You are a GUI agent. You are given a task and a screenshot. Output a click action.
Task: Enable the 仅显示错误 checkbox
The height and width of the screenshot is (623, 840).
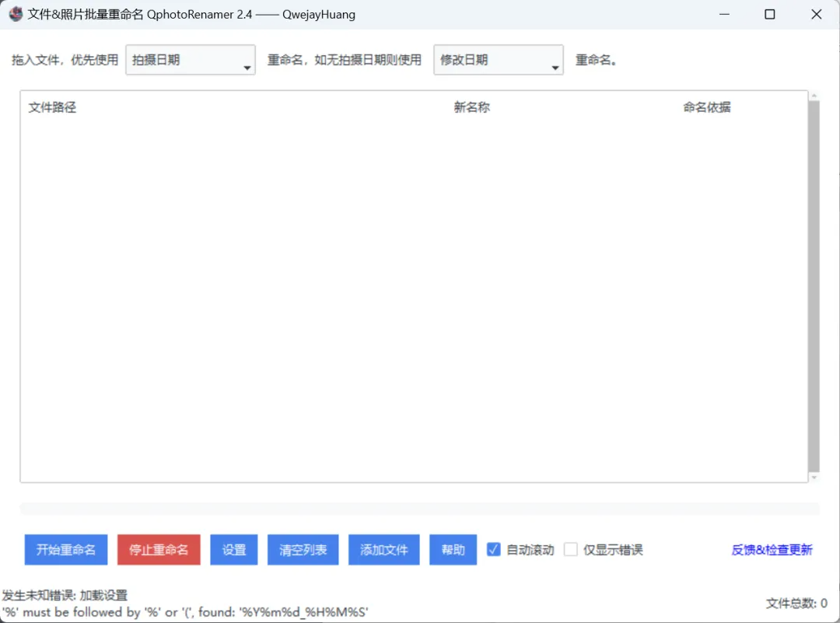click(x=571, y=549)
